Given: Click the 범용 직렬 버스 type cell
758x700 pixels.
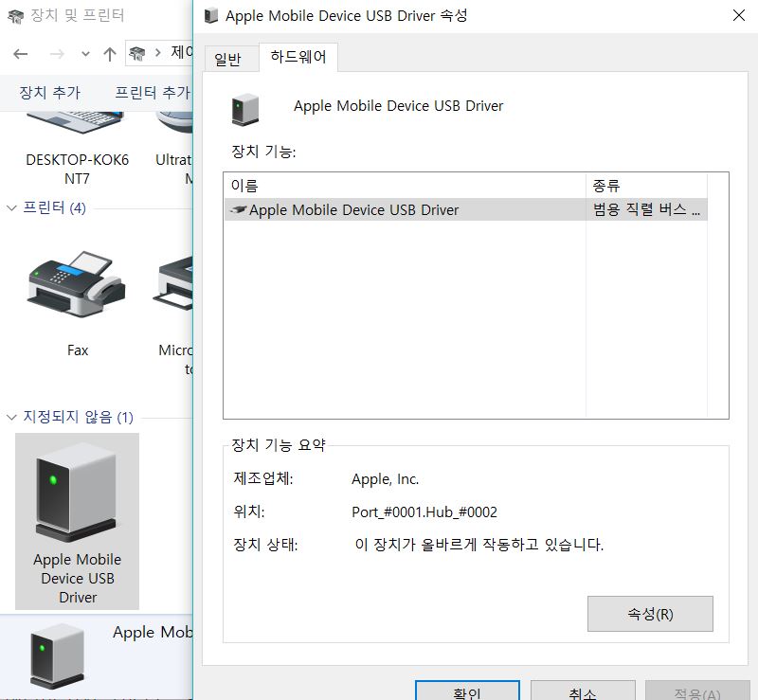Looking at the screenshot, I should (646, 209).
